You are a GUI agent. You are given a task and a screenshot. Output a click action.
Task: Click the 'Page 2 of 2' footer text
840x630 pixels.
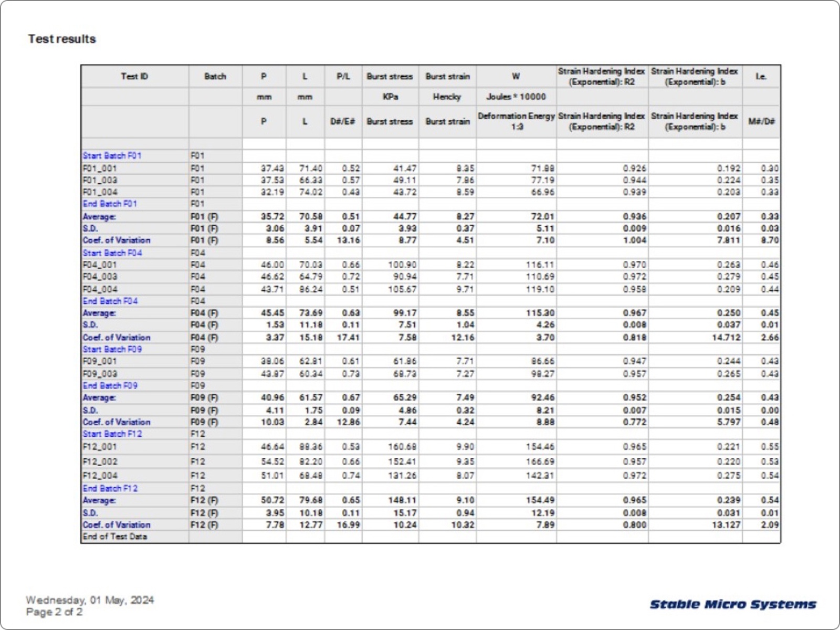55,612
